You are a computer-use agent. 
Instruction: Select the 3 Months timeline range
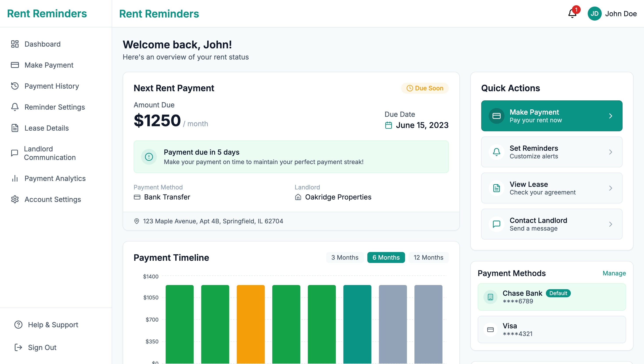345,257
